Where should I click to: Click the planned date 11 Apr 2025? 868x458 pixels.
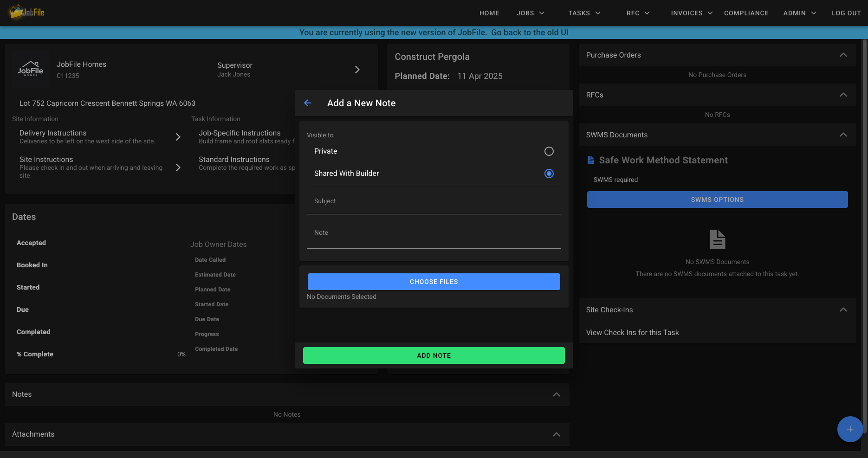480,76
